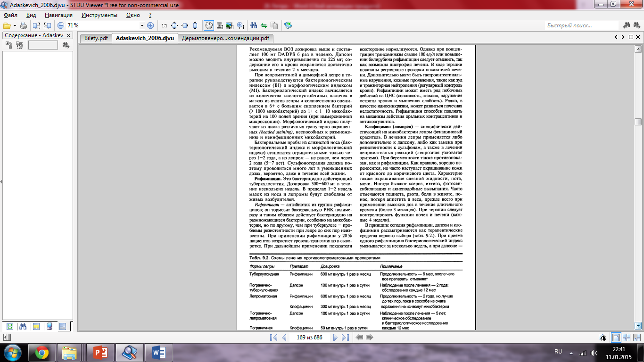Click the contents panel search field
Screen dimensions: 644x362
(x=43, y=45)
